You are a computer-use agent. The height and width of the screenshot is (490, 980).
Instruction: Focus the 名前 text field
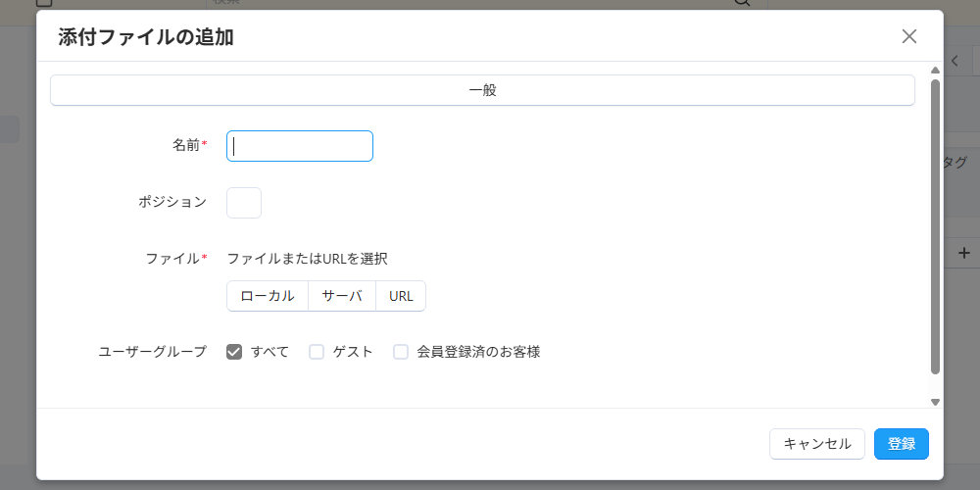coord(299,146)
